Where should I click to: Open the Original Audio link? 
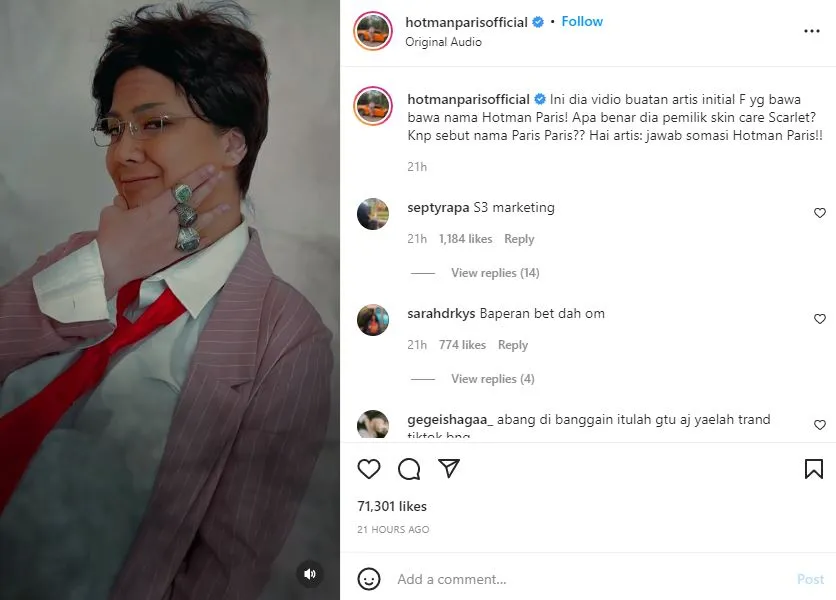click(443, 42)
